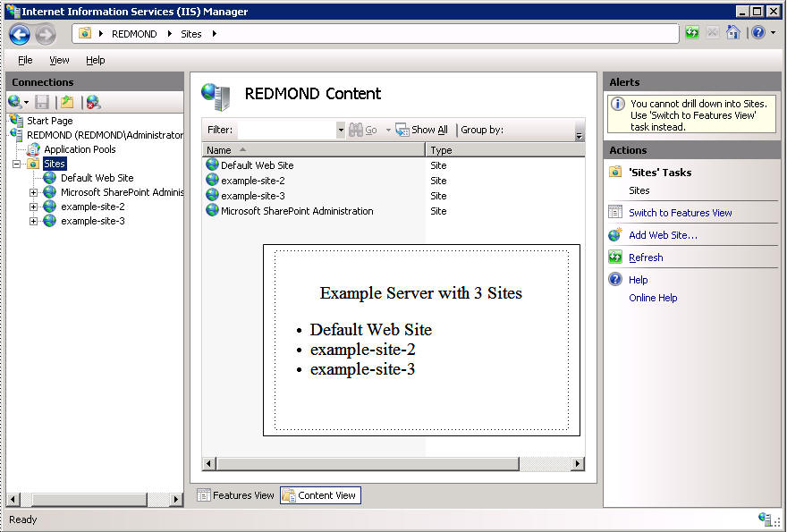Click the Add Web Site globe icon in Actions

pos(615,235)
